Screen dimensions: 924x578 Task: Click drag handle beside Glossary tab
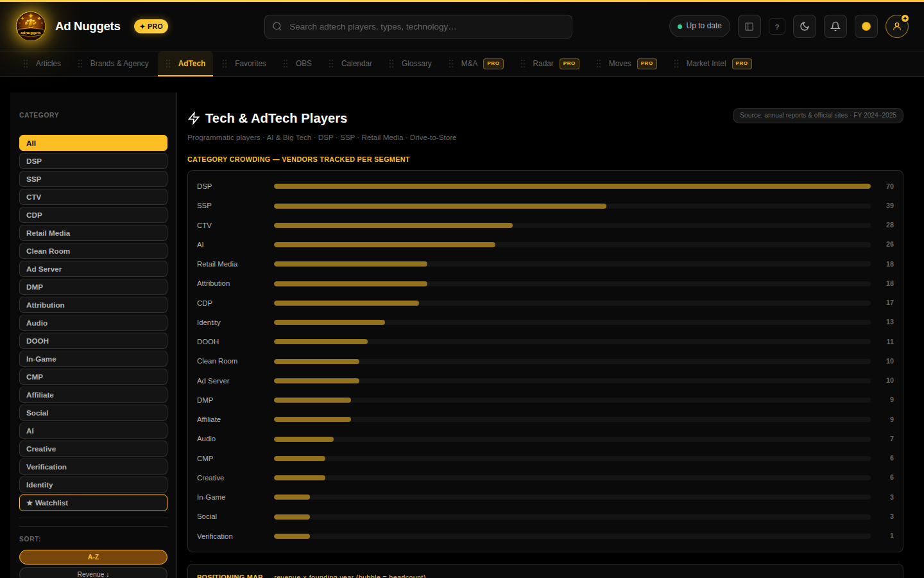[391, 64]
